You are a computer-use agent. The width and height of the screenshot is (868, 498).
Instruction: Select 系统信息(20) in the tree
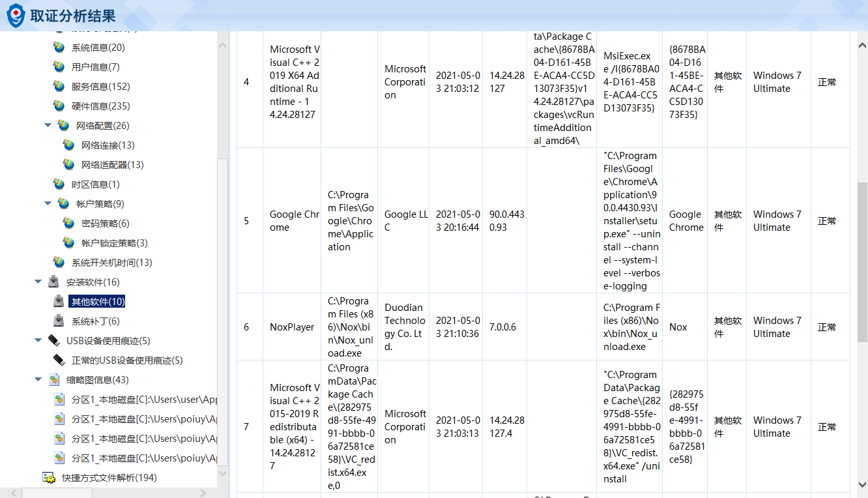tap(98, 48)
